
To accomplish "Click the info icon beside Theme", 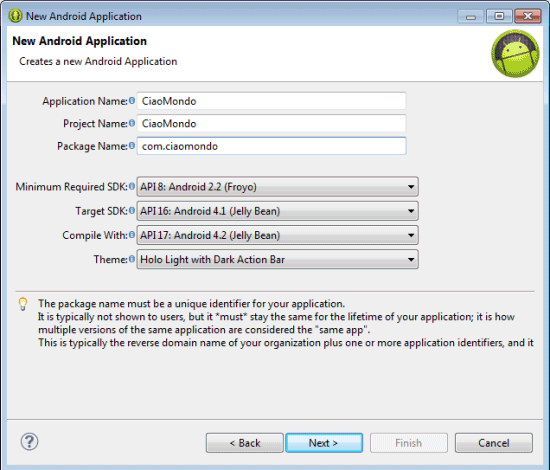I will tap(132, 259).
